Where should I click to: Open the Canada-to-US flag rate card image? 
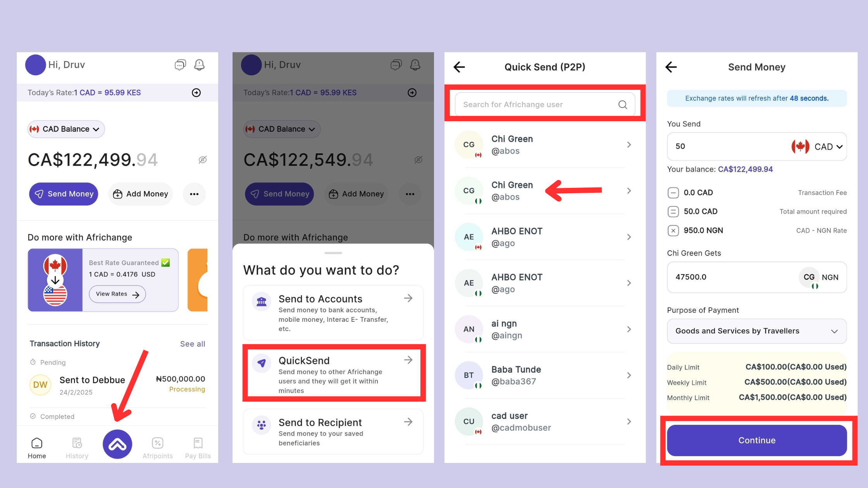click(x=55, y=280)
